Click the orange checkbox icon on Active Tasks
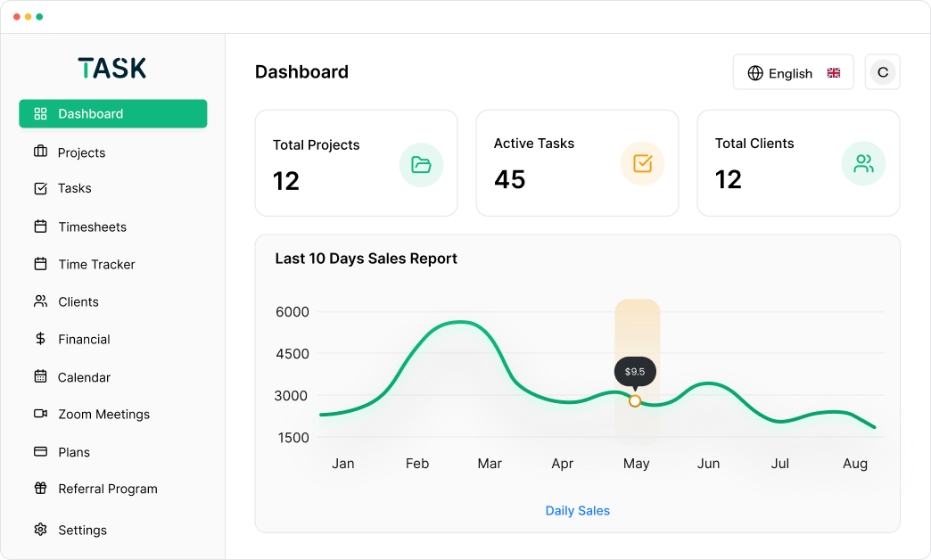This screenshot has height=560, width=931. coord(642,163)
